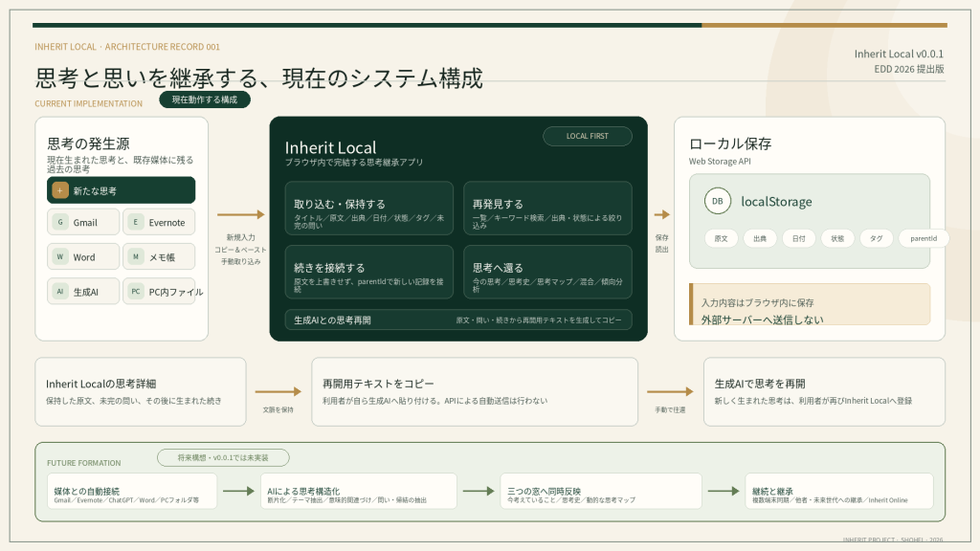
Task: Click the Word source chip
Action: tap(83, 256)
